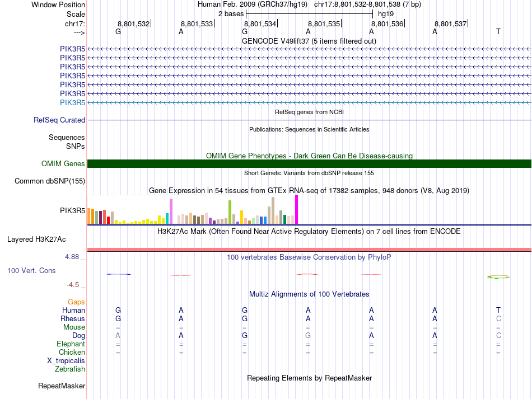Click the Elephant alignment row label
The width and height of the screenshot is (532, 399).
(x=71, y=344)
